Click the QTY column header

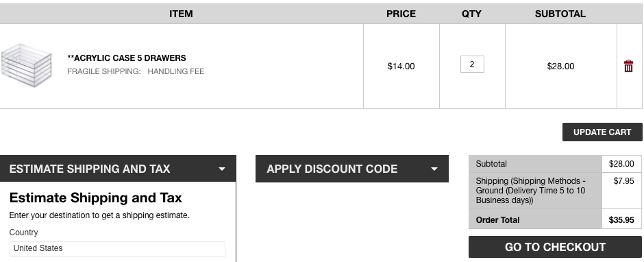coord(471,14)
